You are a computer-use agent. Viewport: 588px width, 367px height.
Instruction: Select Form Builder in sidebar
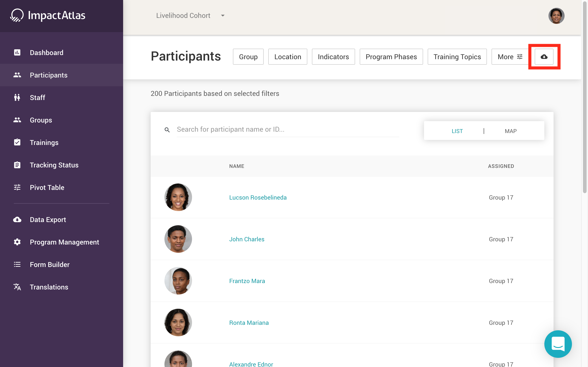coord(50,264)
